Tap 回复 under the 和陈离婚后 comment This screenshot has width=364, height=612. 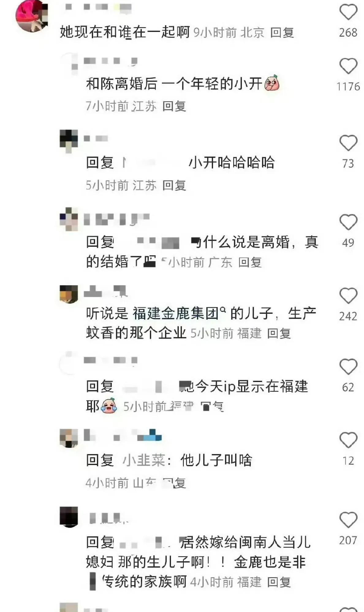174,106
